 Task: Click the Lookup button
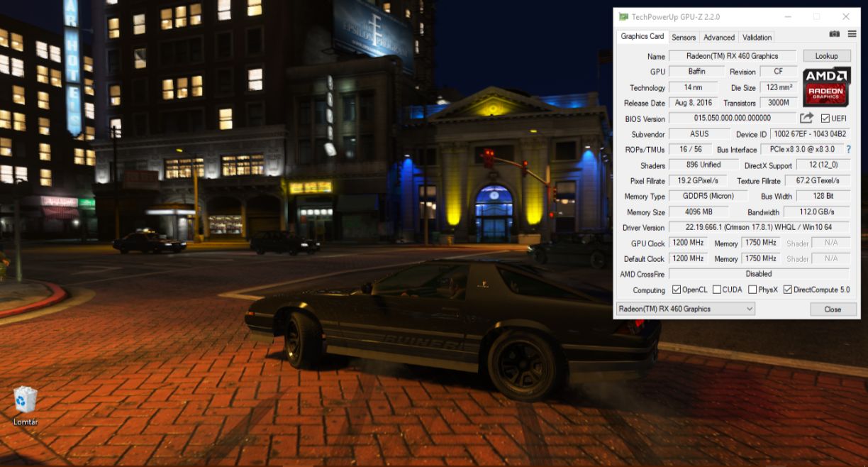point(826,56)
